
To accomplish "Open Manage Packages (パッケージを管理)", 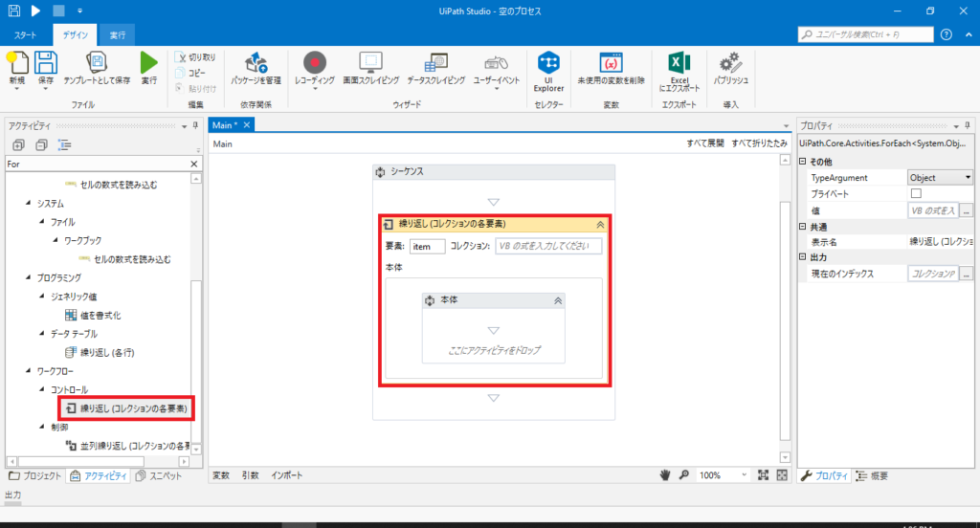I will point(256,68).
